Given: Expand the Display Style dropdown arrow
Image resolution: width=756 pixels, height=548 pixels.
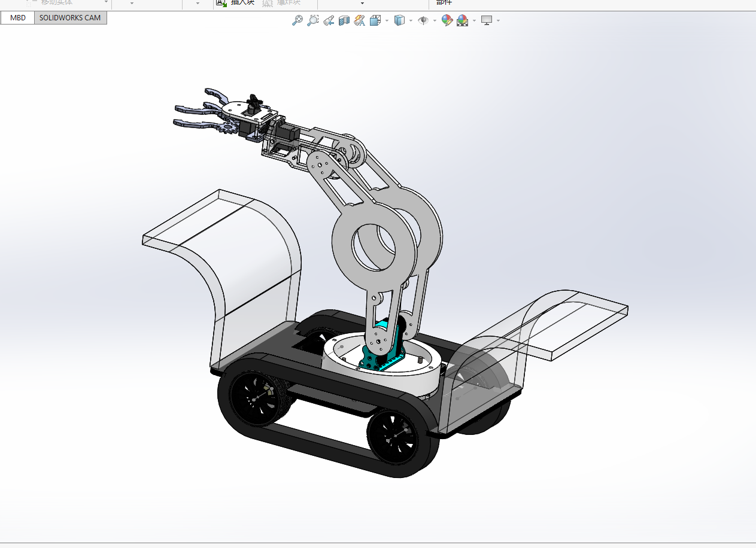Looking at the screenshot, I should pos(411,20).
